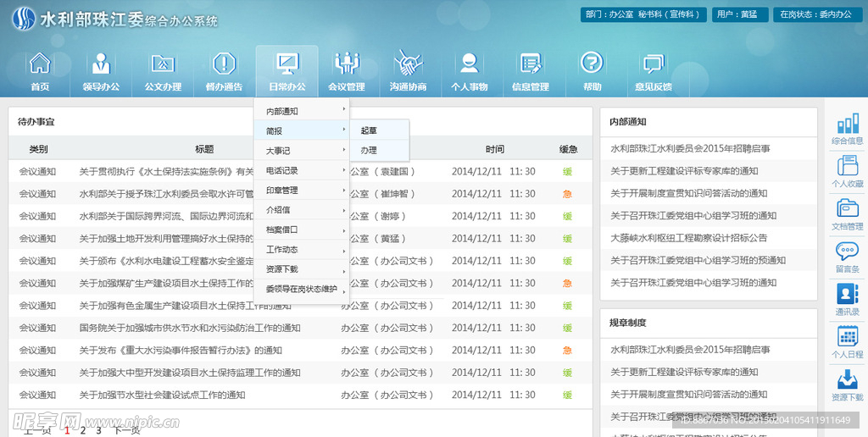Viewport: 868px width, 437px height.
Task: Expand 大事记 submenu item
Action: (x=302, y=151)
